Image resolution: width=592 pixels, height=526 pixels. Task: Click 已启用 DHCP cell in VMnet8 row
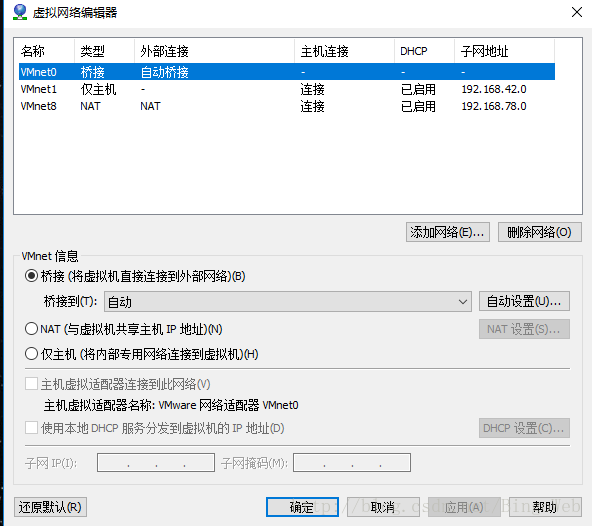(418, 106)
